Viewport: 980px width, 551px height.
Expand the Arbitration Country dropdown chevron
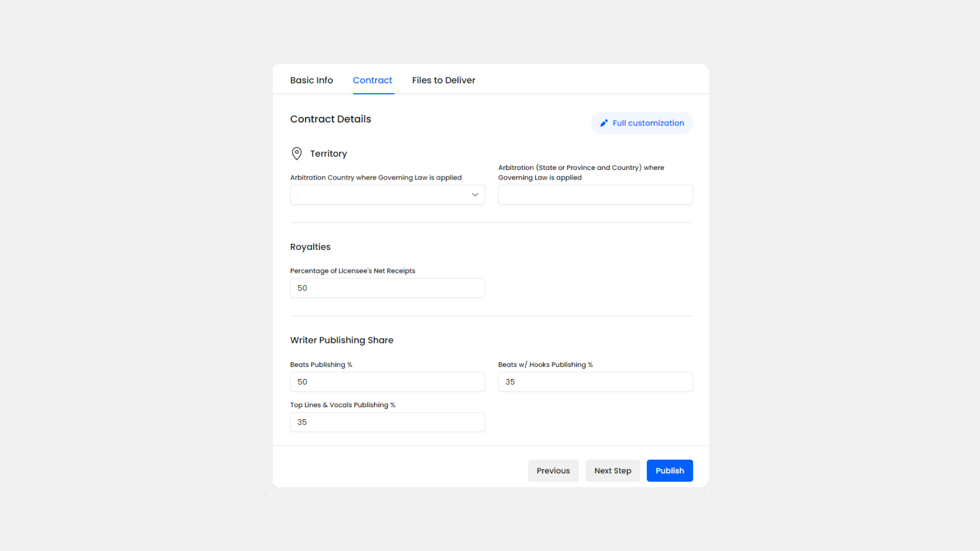(475, 195)
